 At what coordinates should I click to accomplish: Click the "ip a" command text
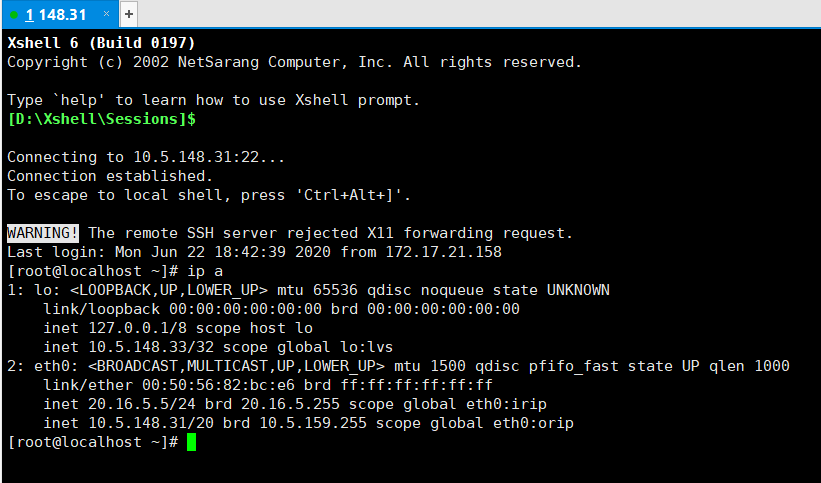coord(205,271)
